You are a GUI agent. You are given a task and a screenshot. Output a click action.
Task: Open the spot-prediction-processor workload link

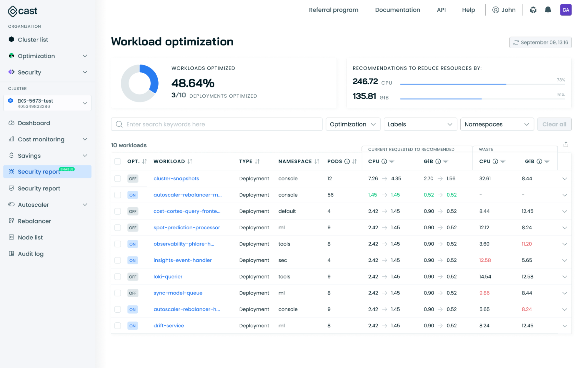coord(186,228)
